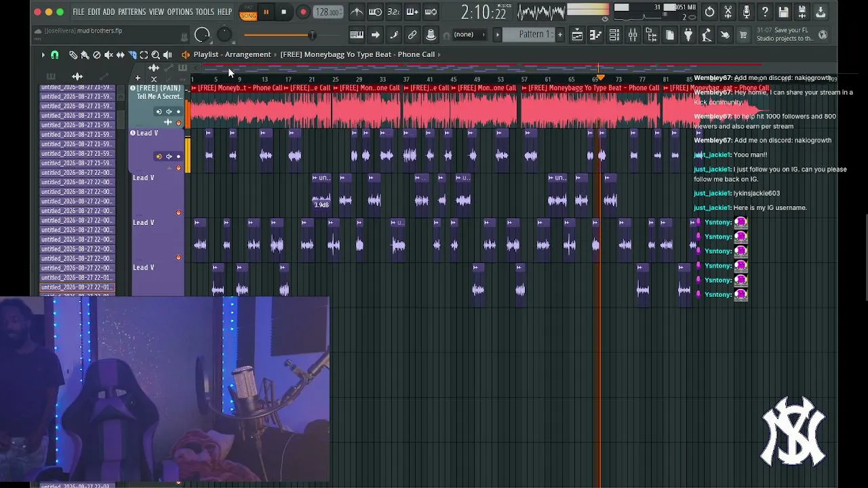Save the project with the floppy icon
The height and width of the screenshot is (488, 868).
click(x=783, y=12)
